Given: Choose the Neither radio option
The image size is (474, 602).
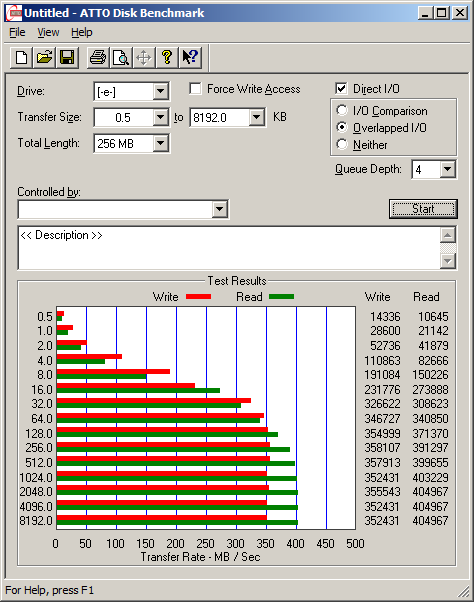Looking at the screenshot, I should (x=342, y=144).
